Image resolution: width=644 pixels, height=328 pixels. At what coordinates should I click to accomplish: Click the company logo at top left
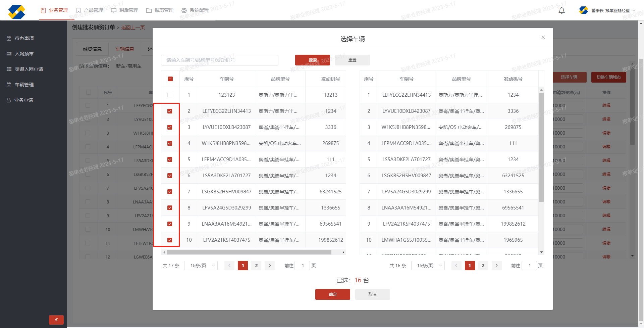tap(17, 12)
